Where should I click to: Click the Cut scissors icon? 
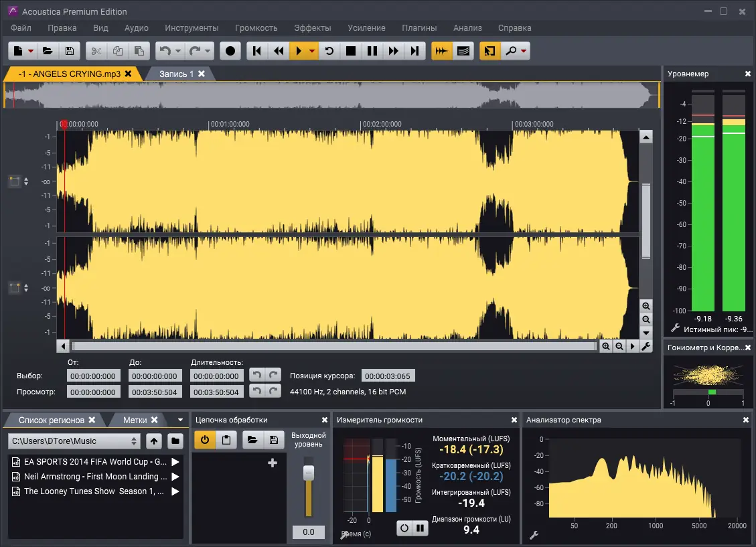coord(96,51)
